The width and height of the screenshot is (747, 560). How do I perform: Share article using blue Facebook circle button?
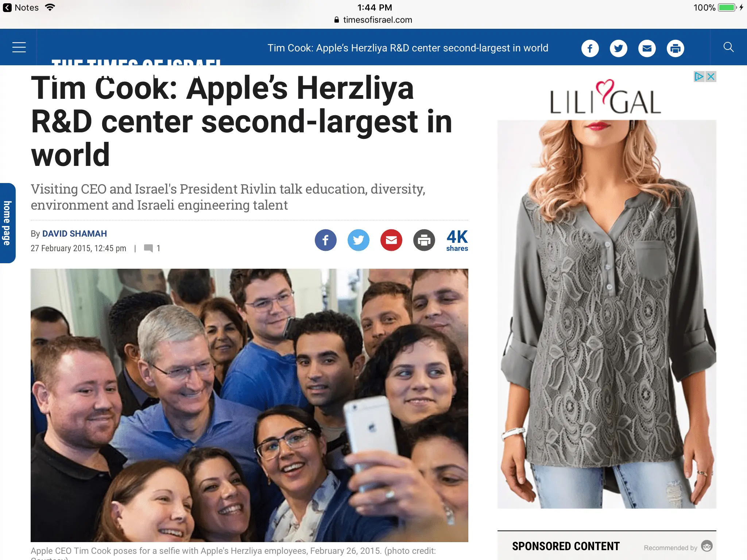325,240
